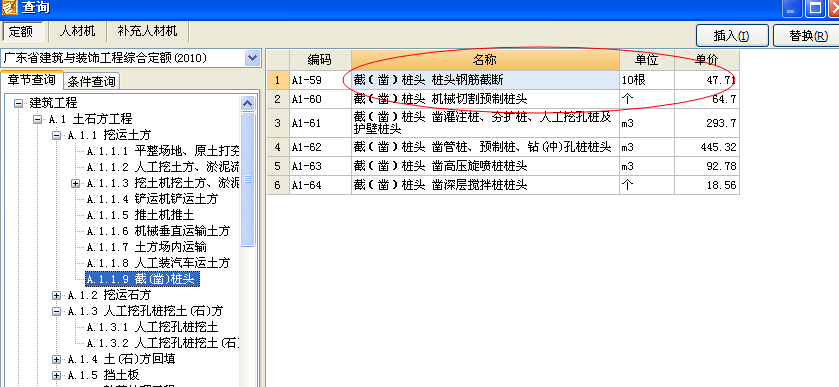
Task: Click the 单价 column header
Action: (x=706, y=60)
